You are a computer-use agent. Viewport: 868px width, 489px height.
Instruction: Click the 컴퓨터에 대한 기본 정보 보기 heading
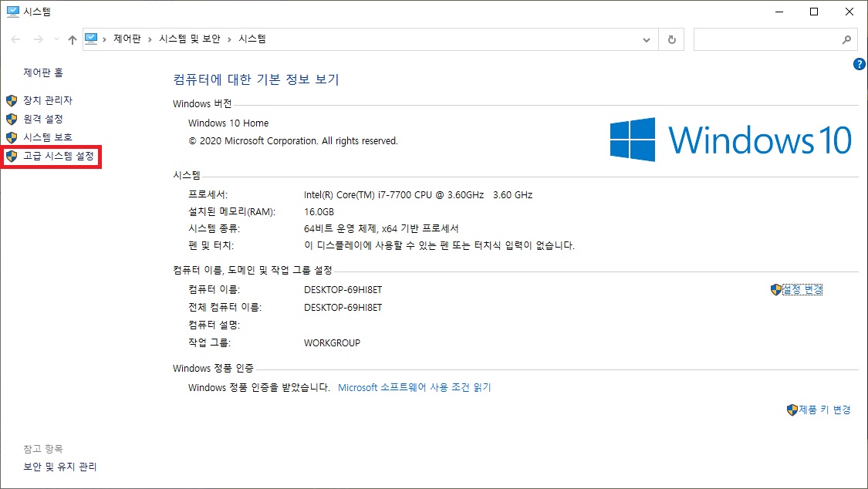coord(255,79)
